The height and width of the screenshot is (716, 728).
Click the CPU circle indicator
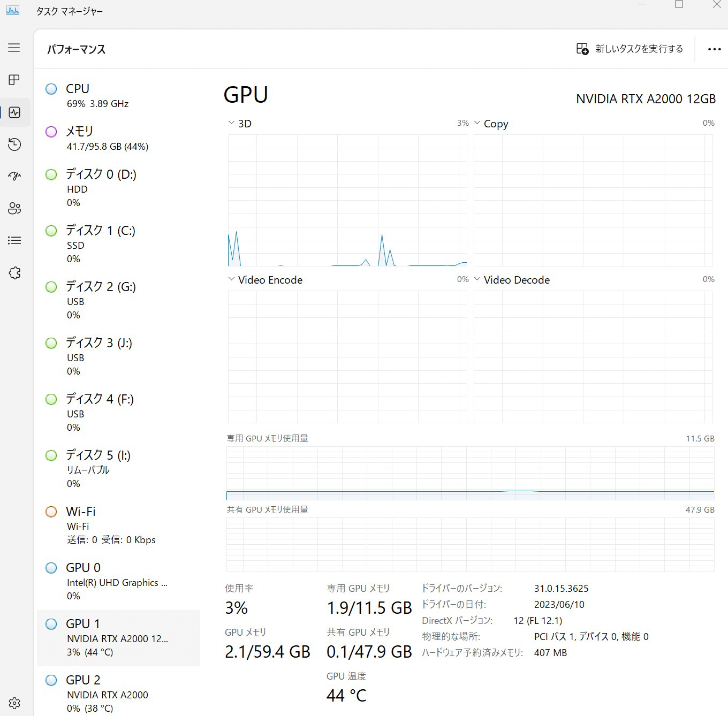[51, 89]
